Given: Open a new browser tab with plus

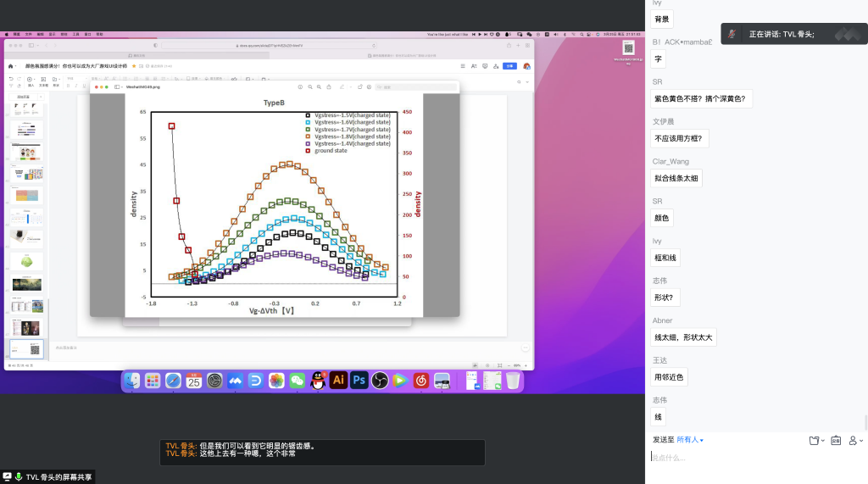Looking at the screenshot, I should 518,46.
